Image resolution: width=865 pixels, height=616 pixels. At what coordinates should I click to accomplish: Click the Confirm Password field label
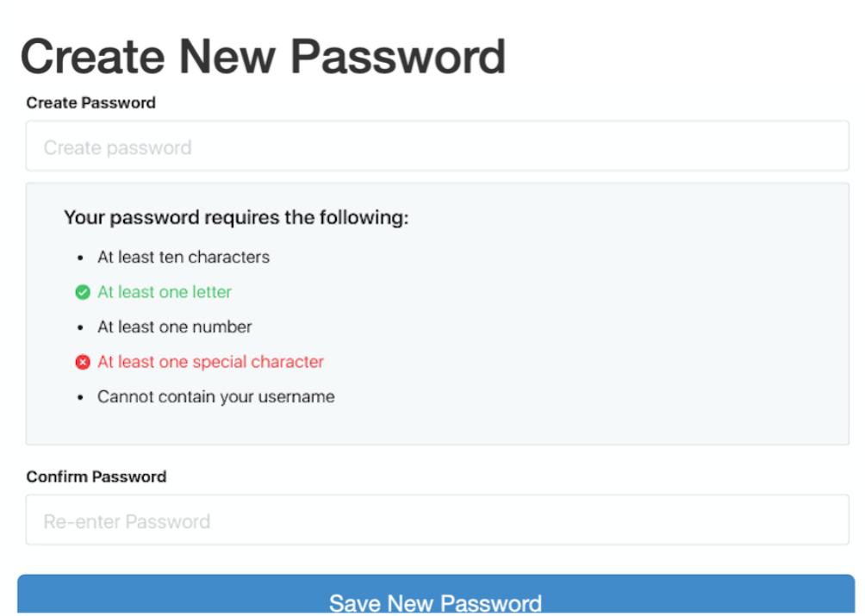click(x=96, y=476)
